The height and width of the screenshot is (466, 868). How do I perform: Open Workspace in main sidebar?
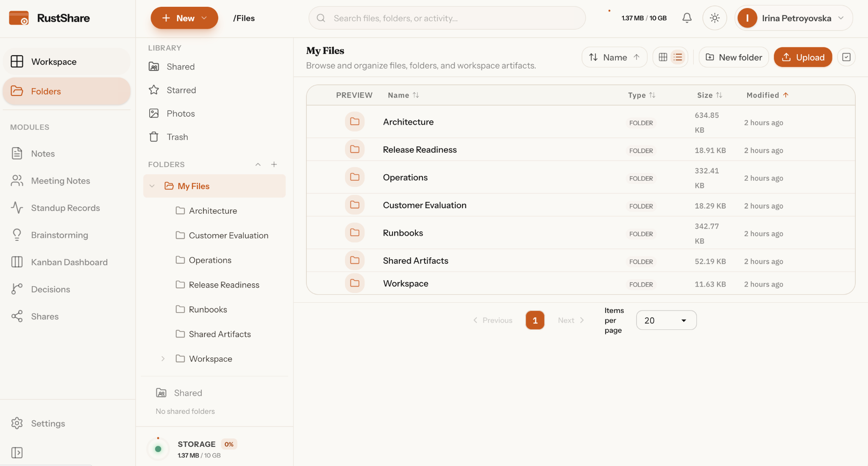click(x=67, y=61)
